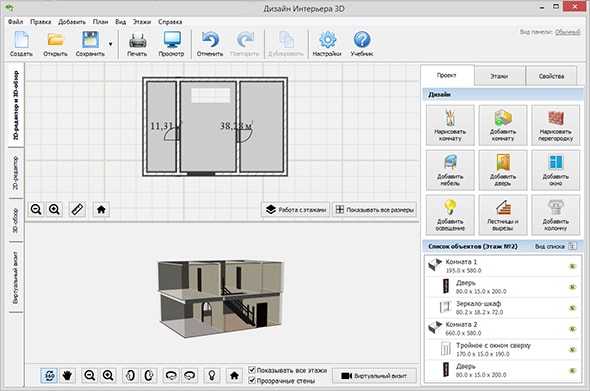Reset 2D plan with home icon
Image resolution: width=590 pixels, height=391 pixels.
(x=101, y=210)
